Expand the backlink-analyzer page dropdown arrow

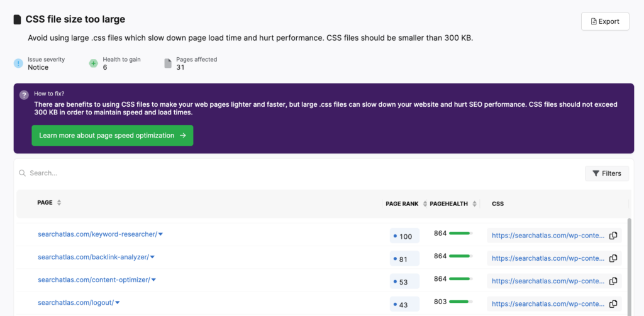(153, 257)
